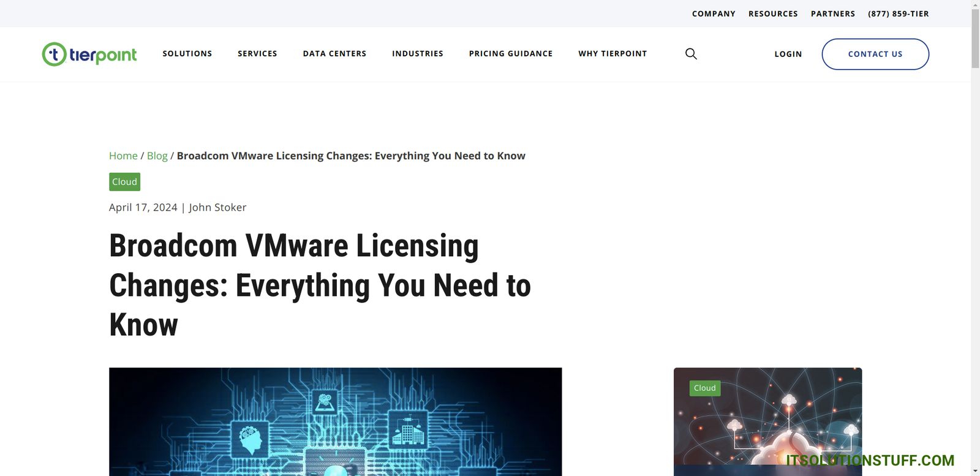980x476 pixels.
Task: Go to Pricing Guidance
Action: pyautogui.click(x=511, y=54)
